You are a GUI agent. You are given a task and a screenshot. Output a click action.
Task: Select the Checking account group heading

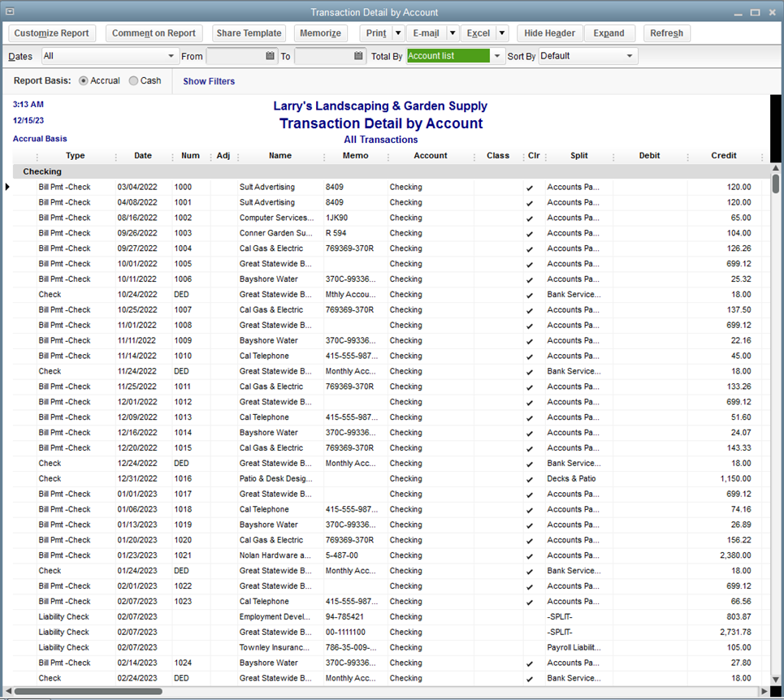[x=42, y=171]
